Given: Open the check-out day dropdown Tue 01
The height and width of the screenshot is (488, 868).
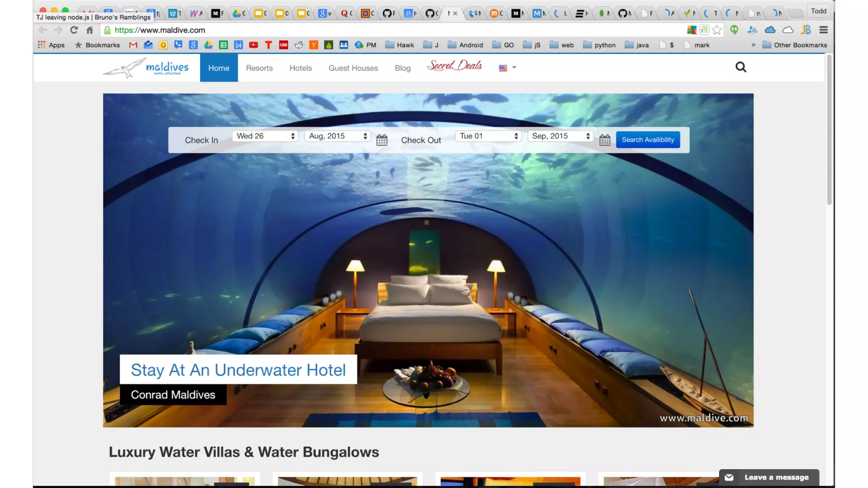Looking at the screenshot, I should pyautogui.click(x=488, y=136).
